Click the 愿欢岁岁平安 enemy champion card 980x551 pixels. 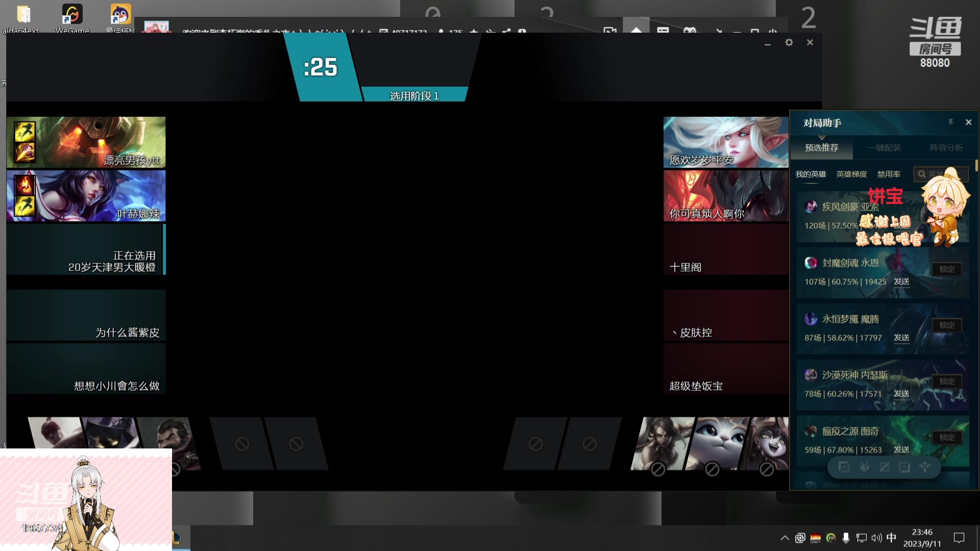(726, 142)
